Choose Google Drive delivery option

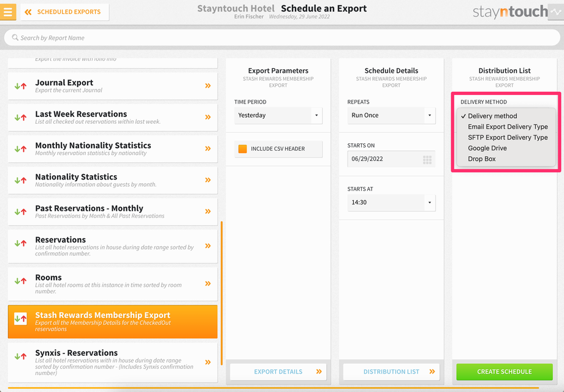pyautogui.click(x=487, y=148)
